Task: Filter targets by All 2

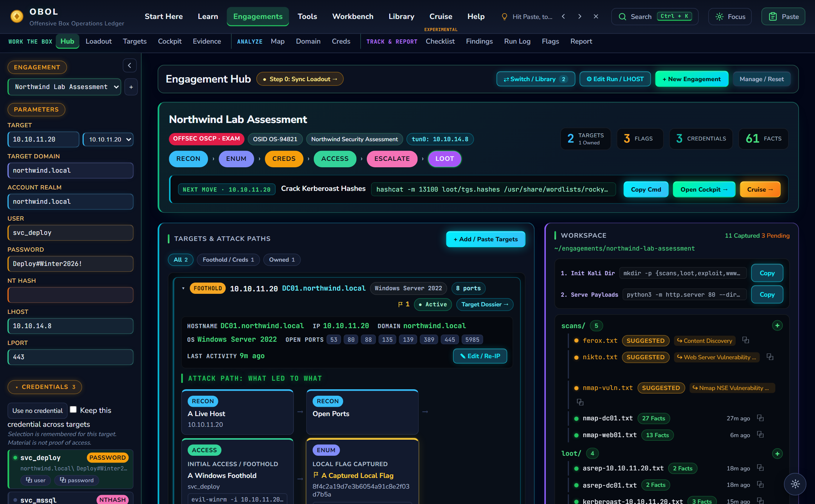Action: [x=181, y=260]
